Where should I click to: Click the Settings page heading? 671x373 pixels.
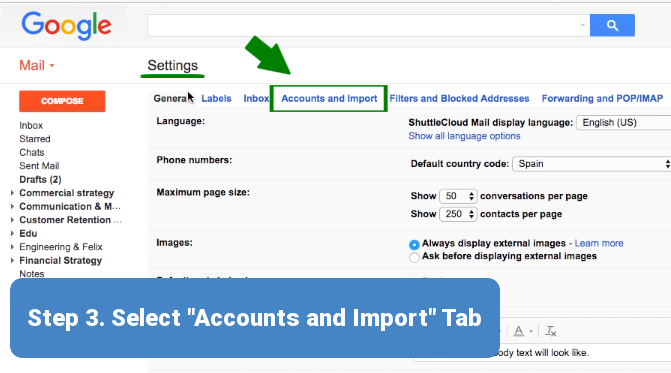(x=172, y=65)
